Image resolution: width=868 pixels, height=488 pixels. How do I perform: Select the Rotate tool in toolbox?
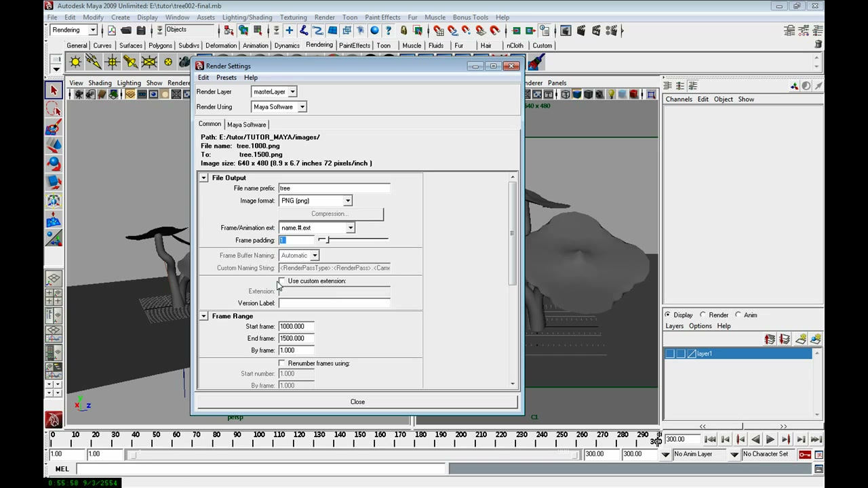[54, 164]
